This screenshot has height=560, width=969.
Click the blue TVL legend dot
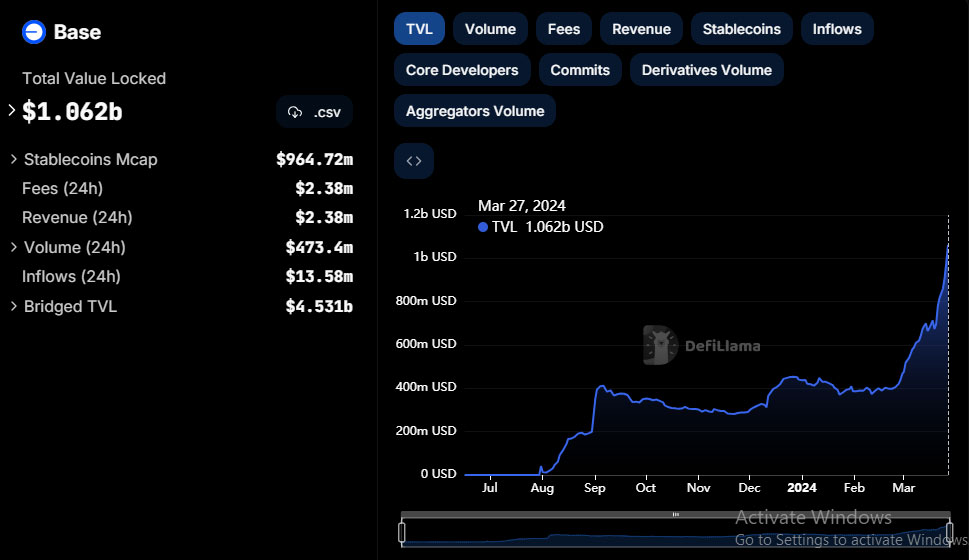tap(483, 227)
